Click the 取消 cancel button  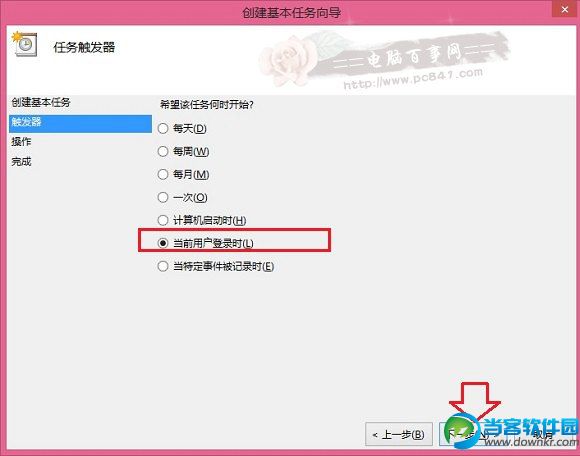[x=542, y=434]
